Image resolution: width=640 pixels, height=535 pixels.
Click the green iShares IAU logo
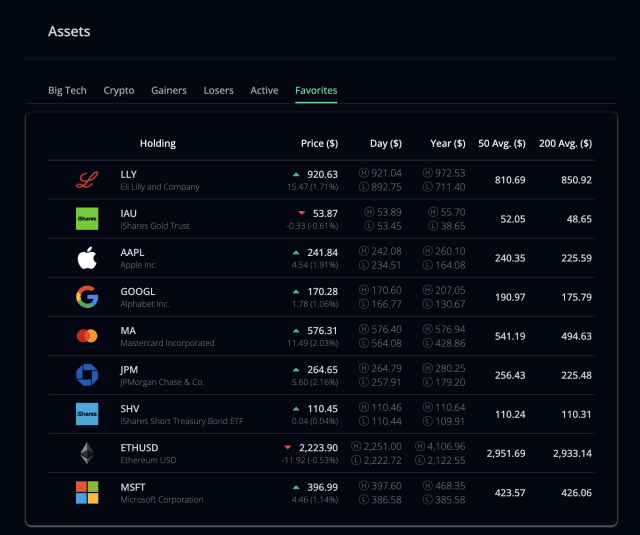[x=87, y=219]
